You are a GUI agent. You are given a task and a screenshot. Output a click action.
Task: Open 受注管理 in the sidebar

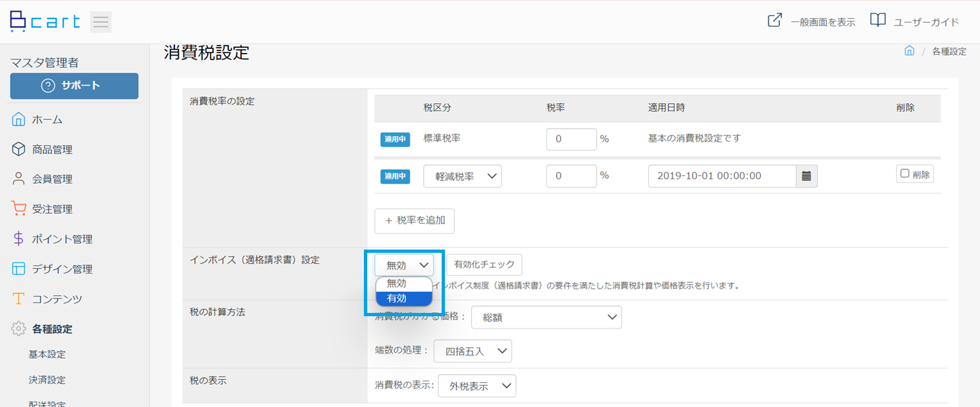pyautogui.click(x=52, y=209)
